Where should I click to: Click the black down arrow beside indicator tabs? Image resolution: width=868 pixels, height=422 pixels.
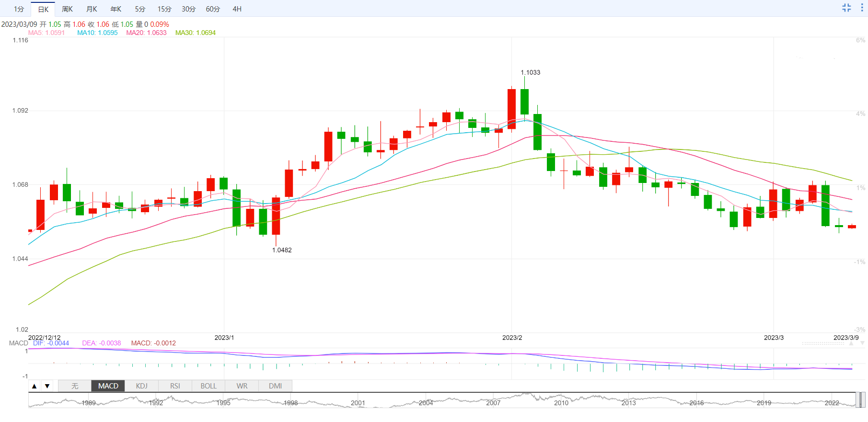coord(47,386)
